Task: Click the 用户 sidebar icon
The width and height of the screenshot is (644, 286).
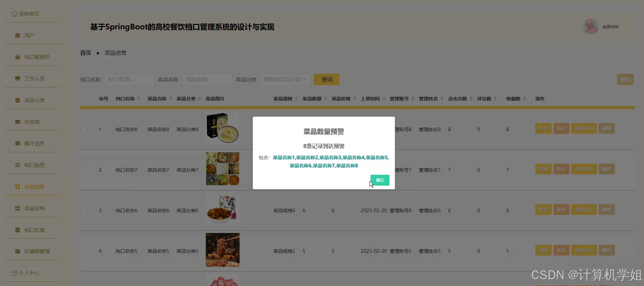Action: (x=18, y=35)
